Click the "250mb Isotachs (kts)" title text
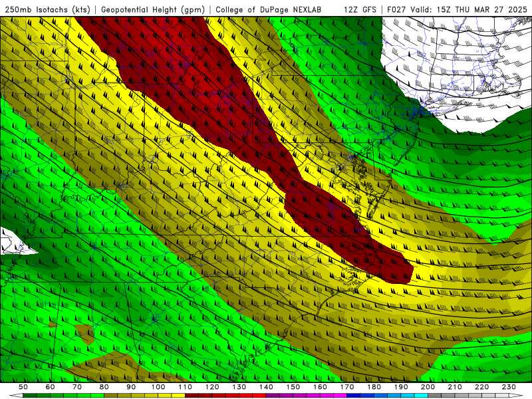 (x=47, y=9)
